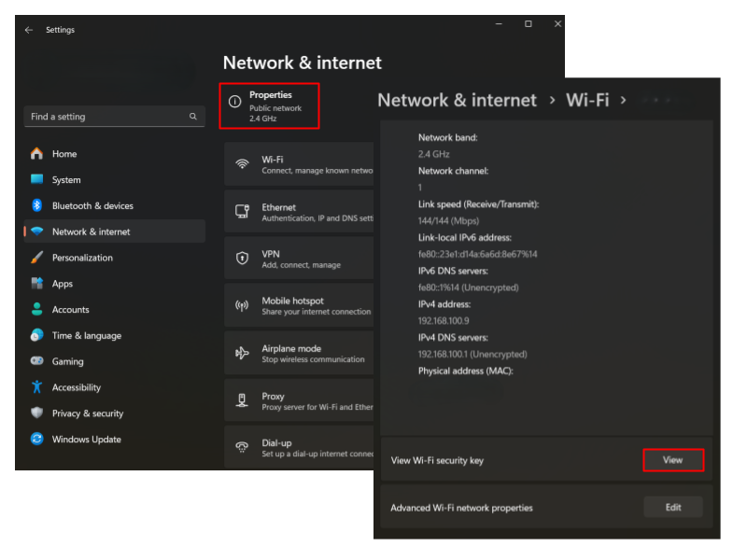The height and width of the screenshot is (560, 747).
Task: Click View for Wi-Fi security key
Action: click(x=672, y=460)
